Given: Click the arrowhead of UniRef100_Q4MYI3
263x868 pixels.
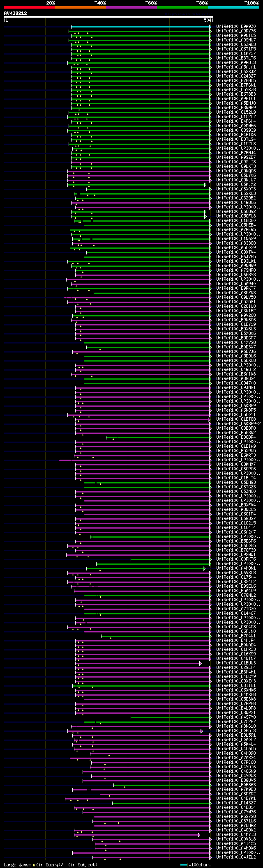Looking at the screenshot, I should click(x=199, y=835).
